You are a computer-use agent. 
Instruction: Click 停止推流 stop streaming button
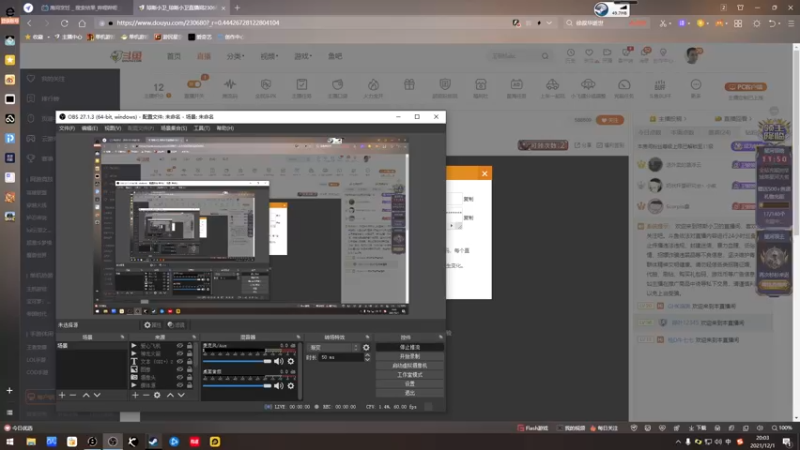[410, 347]
